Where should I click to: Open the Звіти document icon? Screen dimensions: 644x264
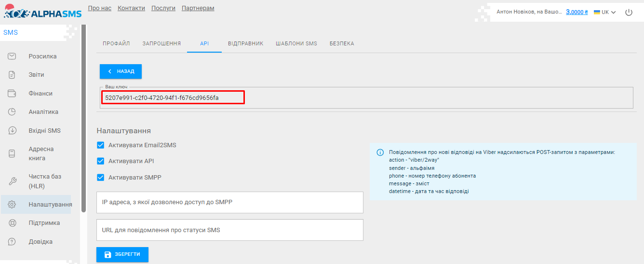pos(13,75)
